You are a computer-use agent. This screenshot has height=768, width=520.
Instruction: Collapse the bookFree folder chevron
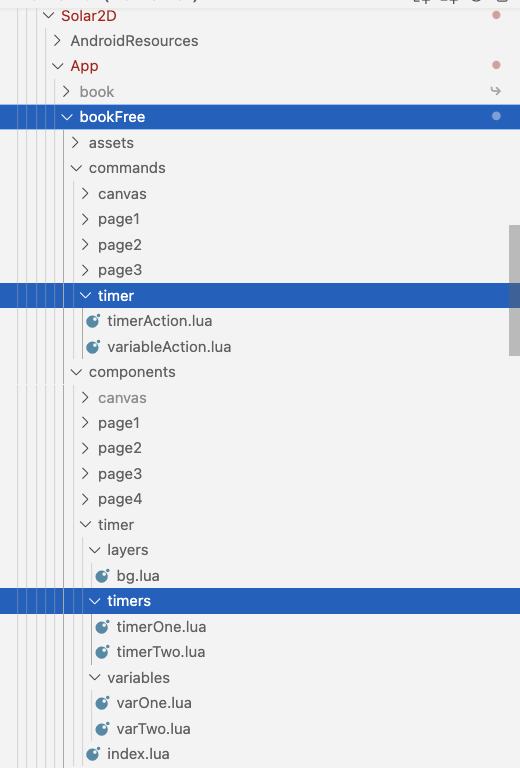point(67,117)
